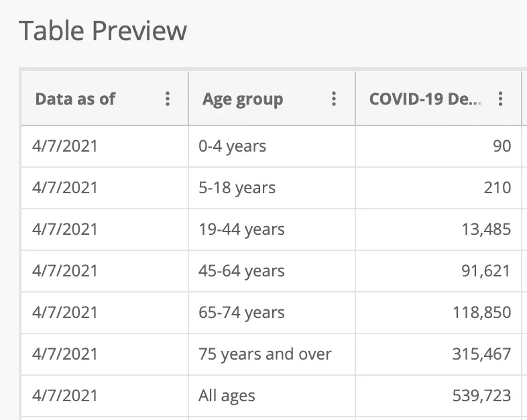Select the cell showing 118,850 deaths
This screenshot has height=420, width=527.
click(481, 313)
